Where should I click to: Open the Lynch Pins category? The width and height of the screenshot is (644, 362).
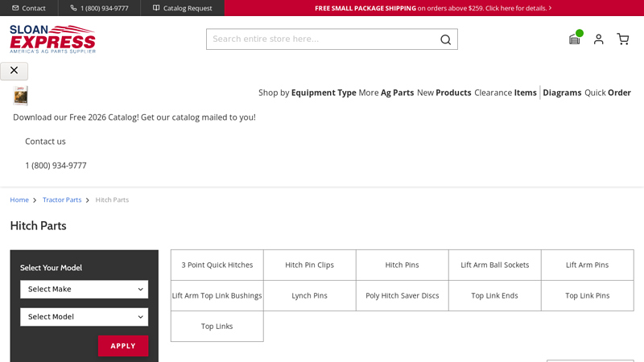pyautogui.click(x=309, y=296)
